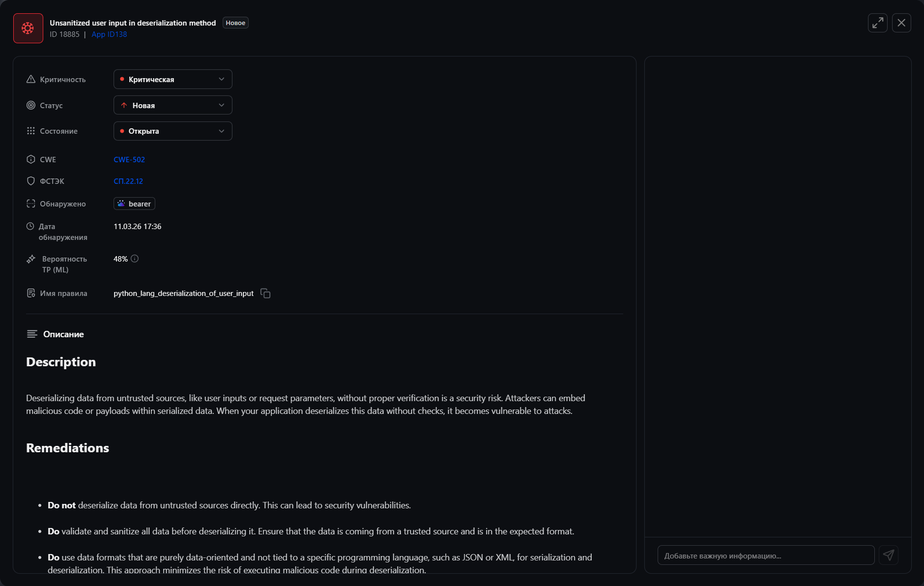Click the hexagon icon beside CWE

31,159
